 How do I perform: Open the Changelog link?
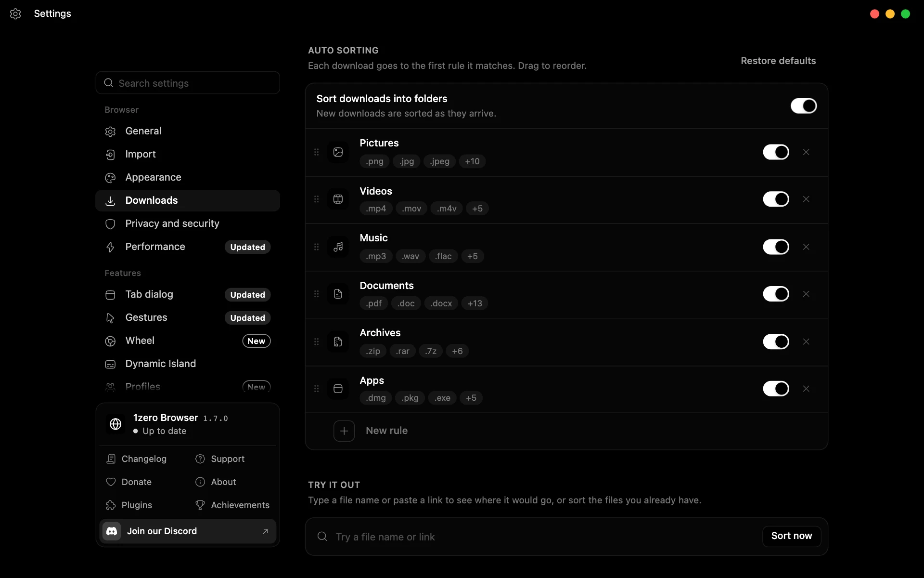137,459
